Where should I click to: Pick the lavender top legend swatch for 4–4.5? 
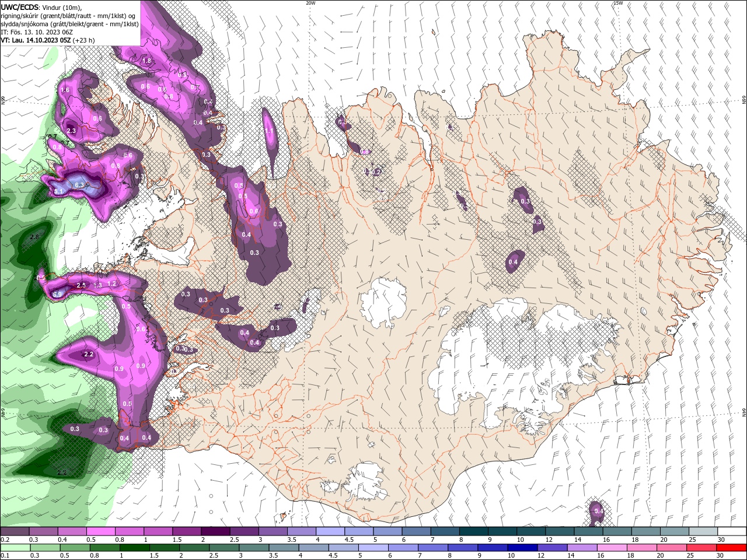point(330,531)
